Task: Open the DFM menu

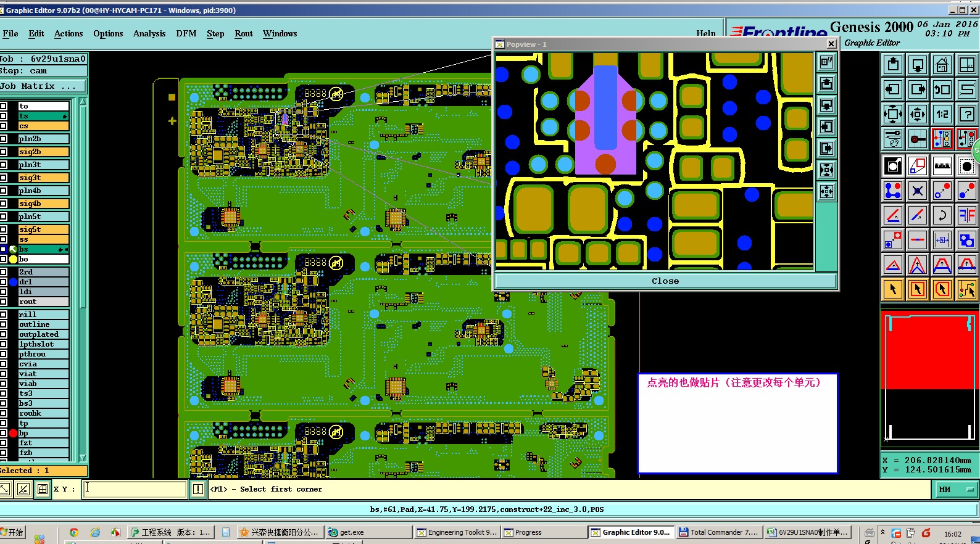Action: click(186, 33)
